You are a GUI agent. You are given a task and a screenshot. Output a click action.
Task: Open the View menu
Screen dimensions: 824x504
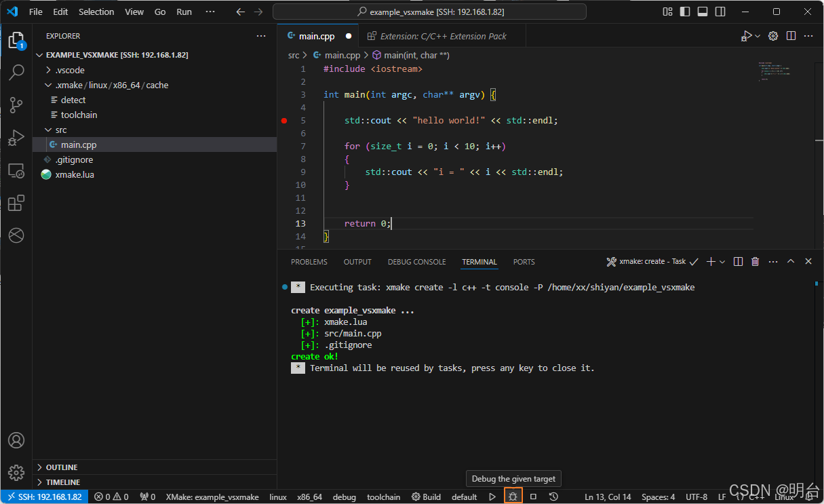pyautogui.click(x=134, y=12)
